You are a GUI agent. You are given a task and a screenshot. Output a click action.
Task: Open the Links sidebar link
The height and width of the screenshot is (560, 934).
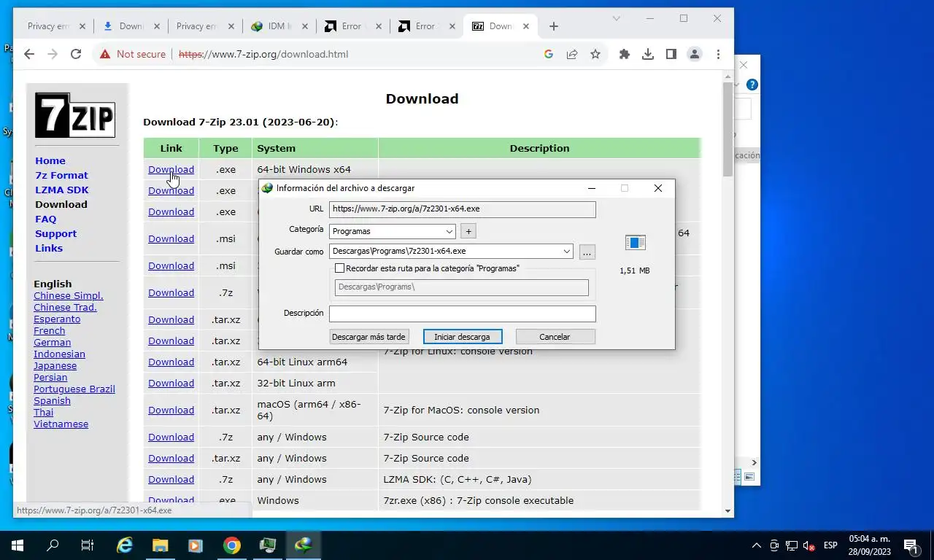pos(49,248)
